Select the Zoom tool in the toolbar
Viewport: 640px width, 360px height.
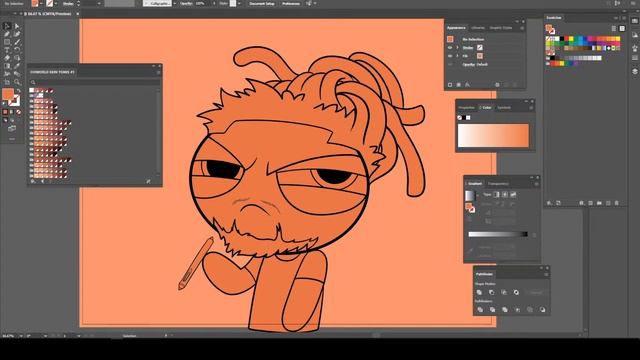pyautogui.click(x=17, y=82)
